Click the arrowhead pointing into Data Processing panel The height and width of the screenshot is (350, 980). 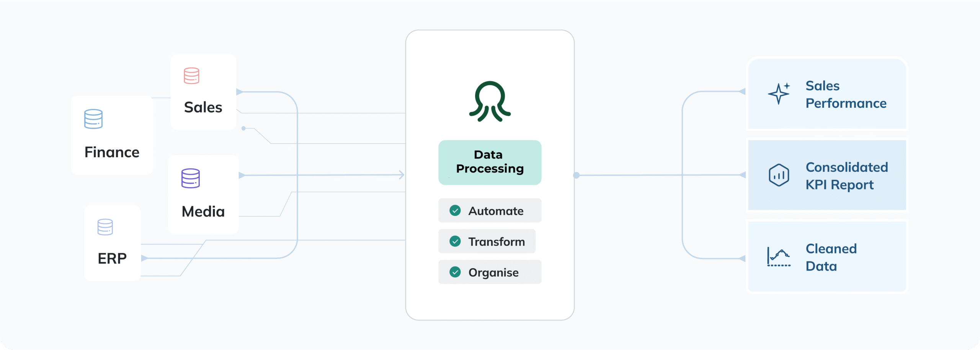tap(401, 175)
